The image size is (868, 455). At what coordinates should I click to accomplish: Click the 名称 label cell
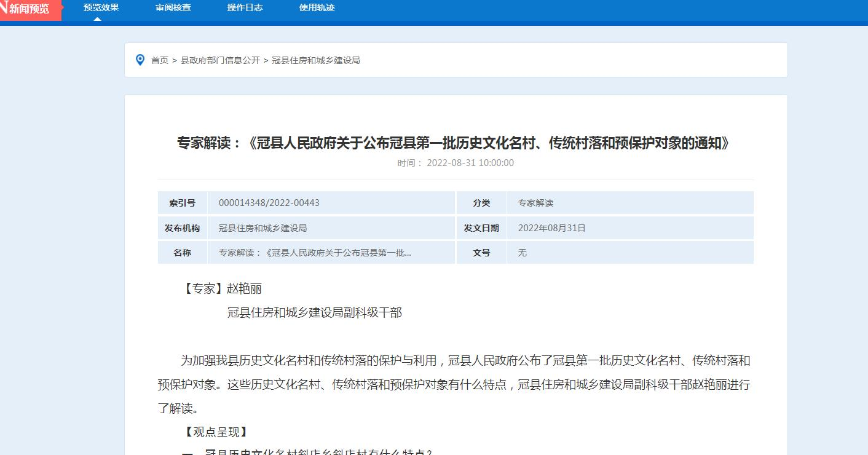click(x=183, y=253)
